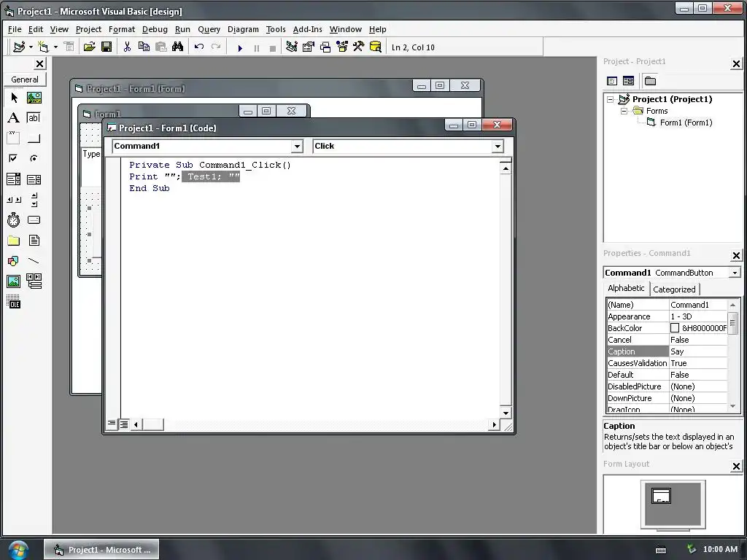Open the Project Explorer toolbar icon

pos(292,47)
